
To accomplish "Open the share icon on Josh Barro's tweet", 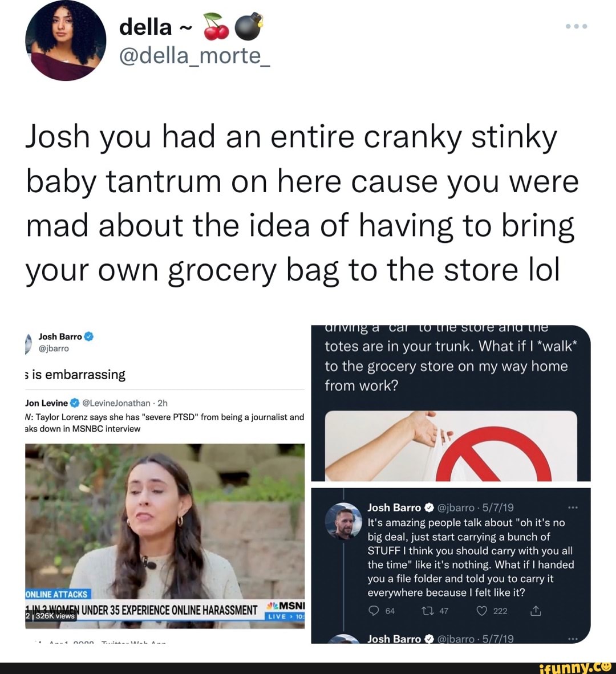I will 535,611.
